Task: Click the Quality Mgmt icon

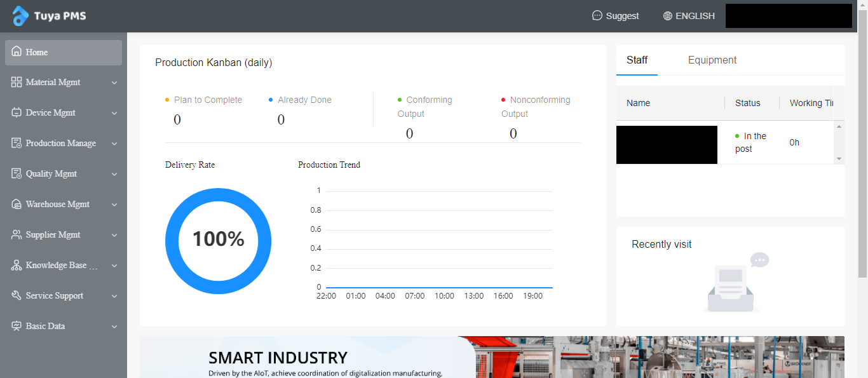Action: (17, 173)
